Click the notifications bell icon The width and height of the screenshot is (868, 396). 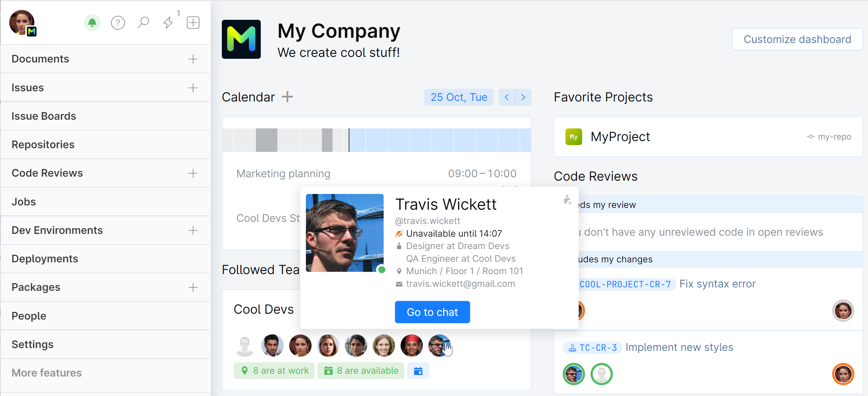click(x=92, y=23)
